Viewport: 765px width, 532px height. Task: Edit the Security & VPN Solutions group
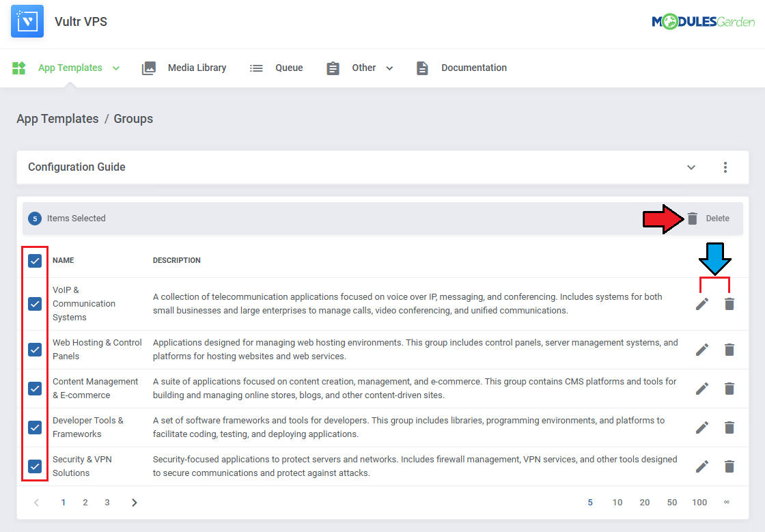(702, 466)
